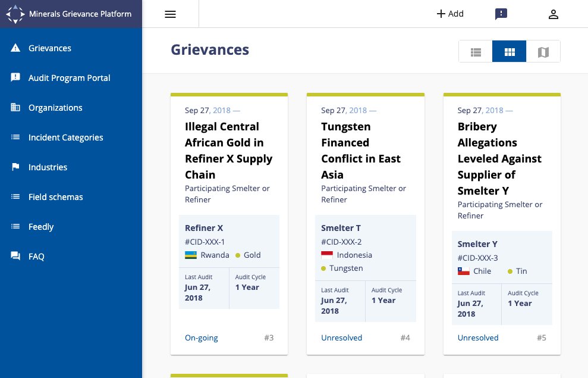Screen dimensions: 588x378
Task: Open Tungsten Financed Conflict in East Asia
Action: click(x=361, y=151)
